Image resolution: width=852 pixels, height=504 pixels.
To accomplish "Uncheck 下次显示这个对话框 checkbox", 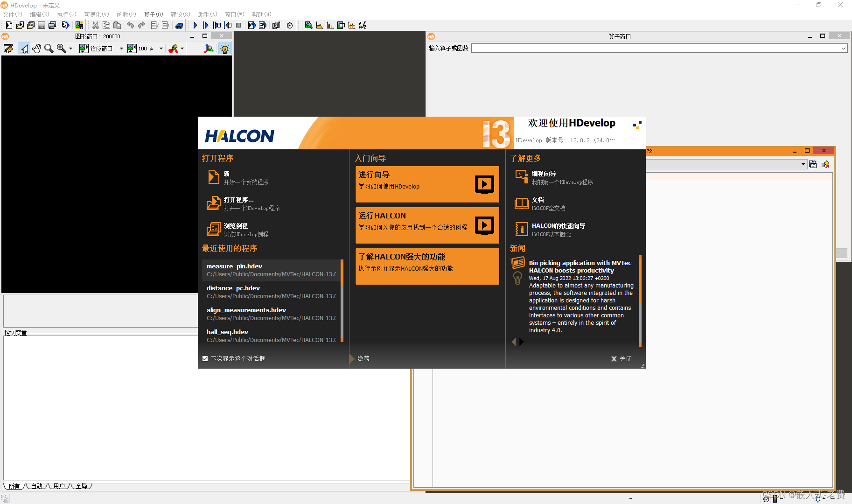I will pos(205,358).
